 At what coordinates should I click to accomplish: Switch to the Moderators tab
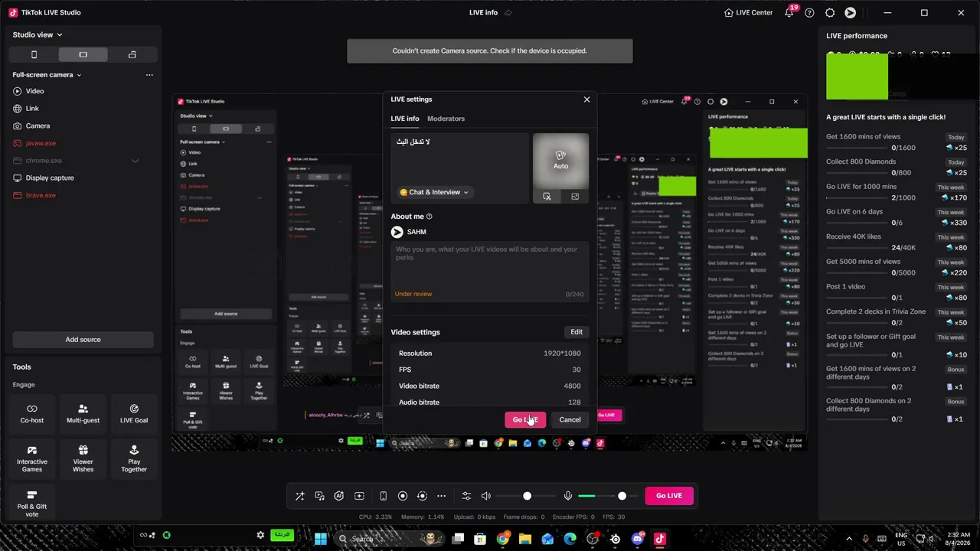[446, 119]
